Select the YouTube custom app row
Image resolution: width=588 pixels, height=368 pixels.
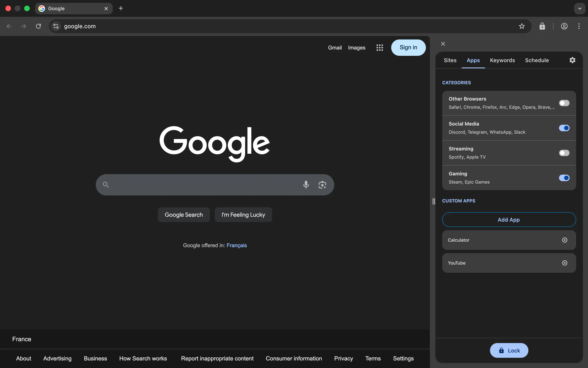click(509, 263)
